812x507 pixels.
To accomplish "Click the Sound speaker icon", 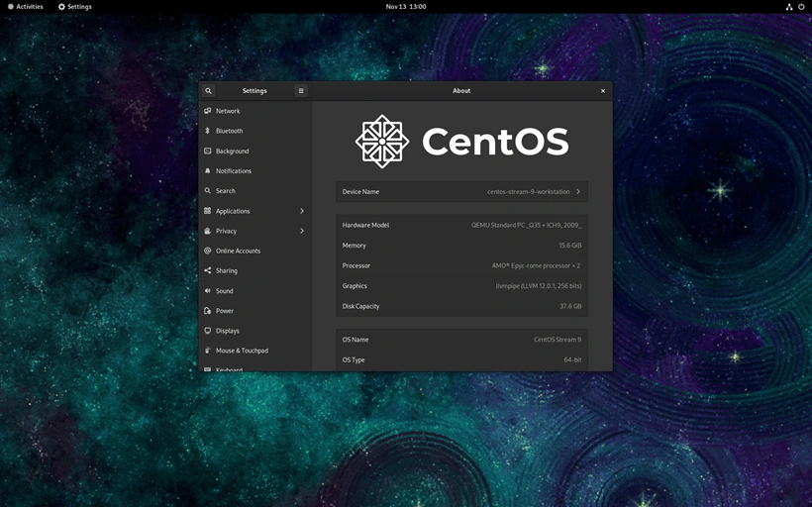I will 207,290.
